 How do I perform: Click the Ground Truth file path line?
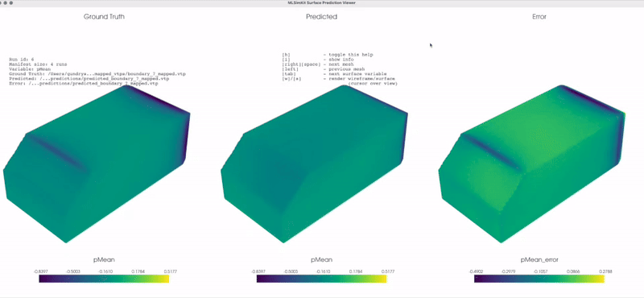click(x=97, y=74)
